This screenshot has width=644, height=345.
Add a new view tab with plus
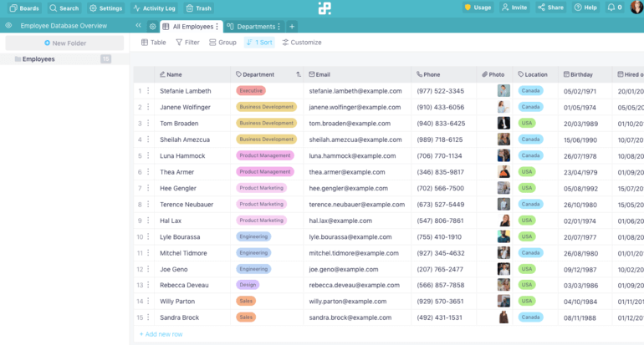coord(292,27)
